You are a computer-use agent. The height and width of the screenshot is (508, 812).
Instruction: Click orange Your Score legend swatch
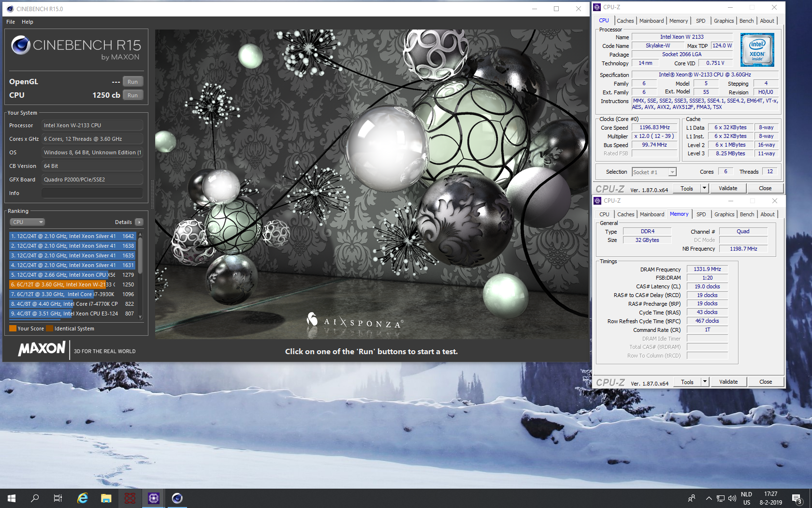click(x=13, y=329)
